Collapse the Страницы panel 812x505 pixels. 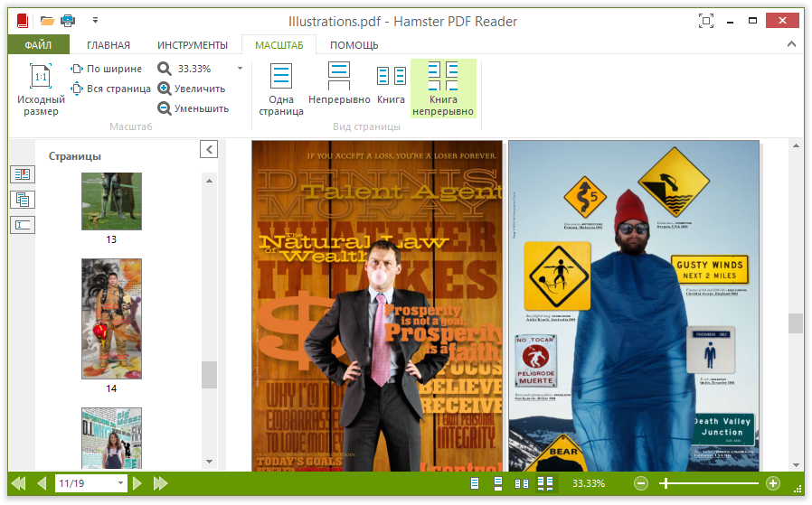(x=209, y=150)
